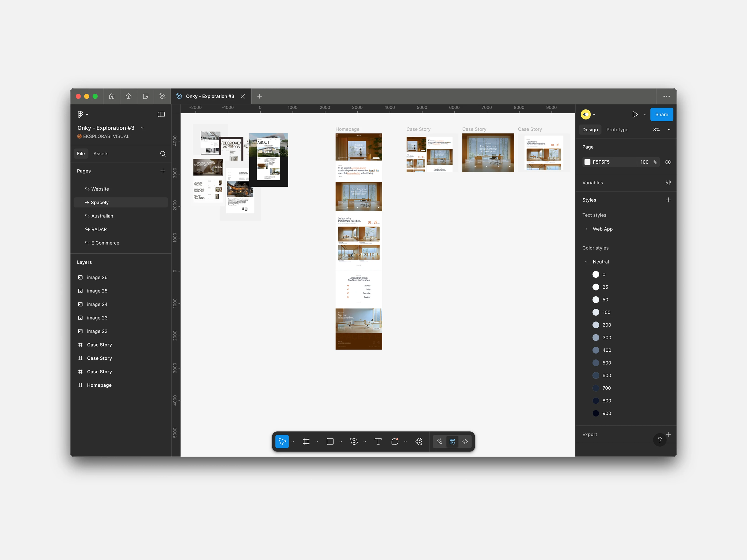
Task: Switch to the Prototype tab
Action: 617,130
